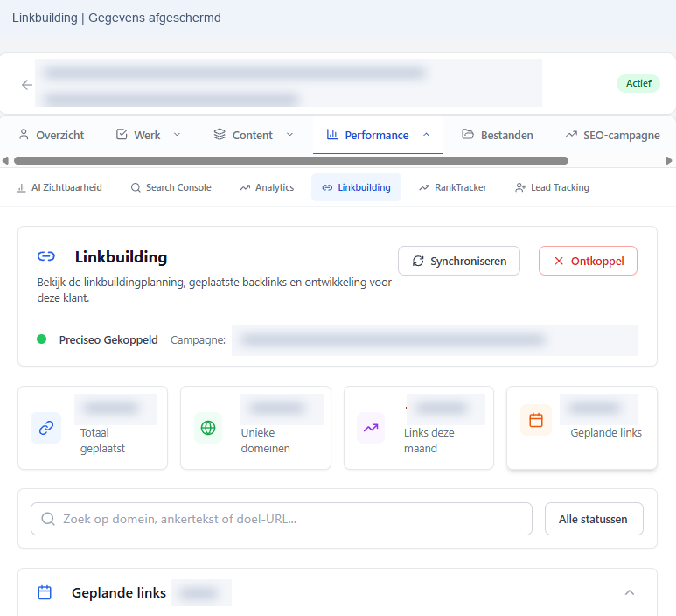Open the Werk tab

pos(138,135)
